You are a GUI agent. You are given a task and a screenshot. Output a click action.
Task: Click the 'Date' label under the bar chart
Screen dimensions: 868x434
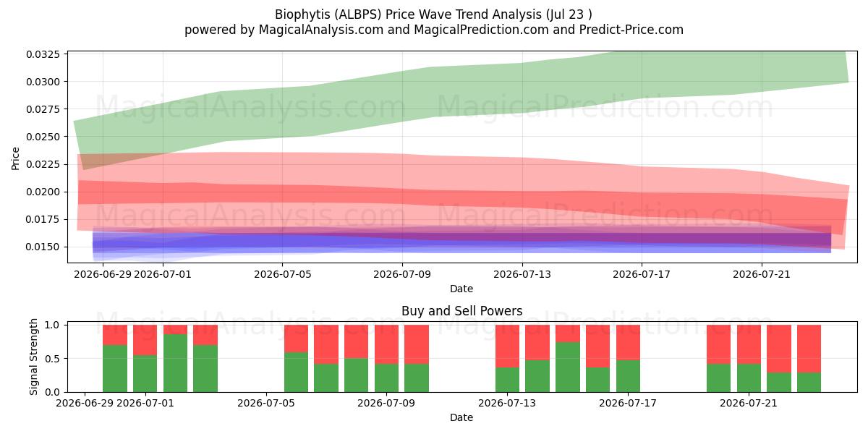tap(461, 417)
